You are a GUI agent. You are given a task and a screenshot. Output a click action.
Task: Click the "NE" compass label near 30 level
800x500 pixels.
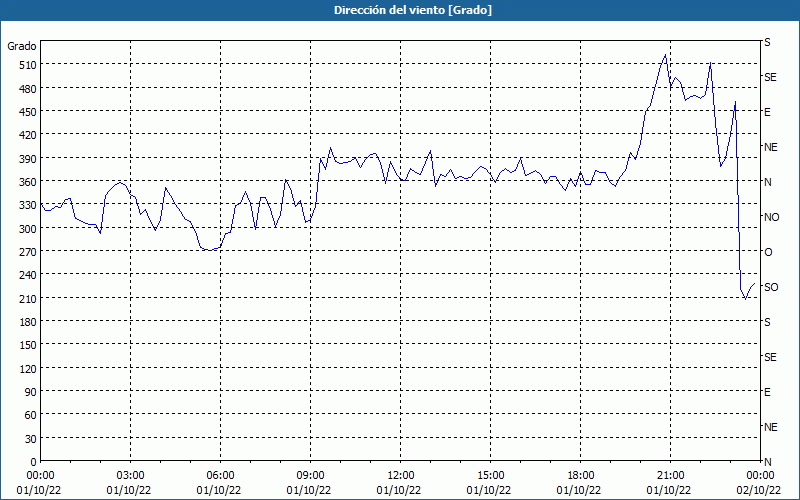coord(770,427)
